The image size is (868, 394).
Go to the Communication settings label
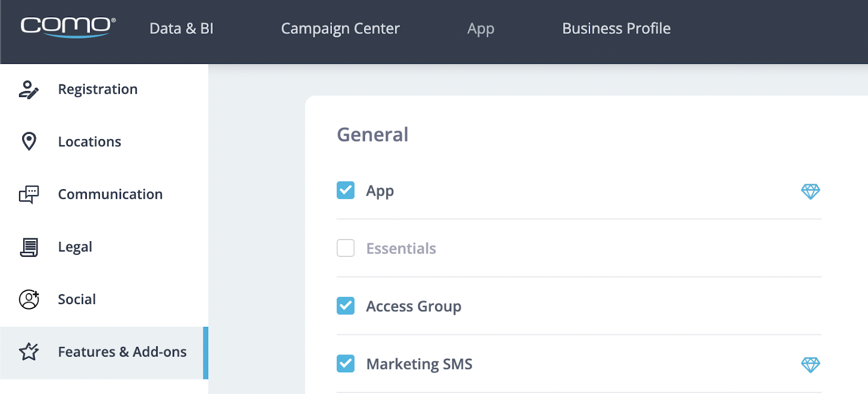[x=110, y=194]
